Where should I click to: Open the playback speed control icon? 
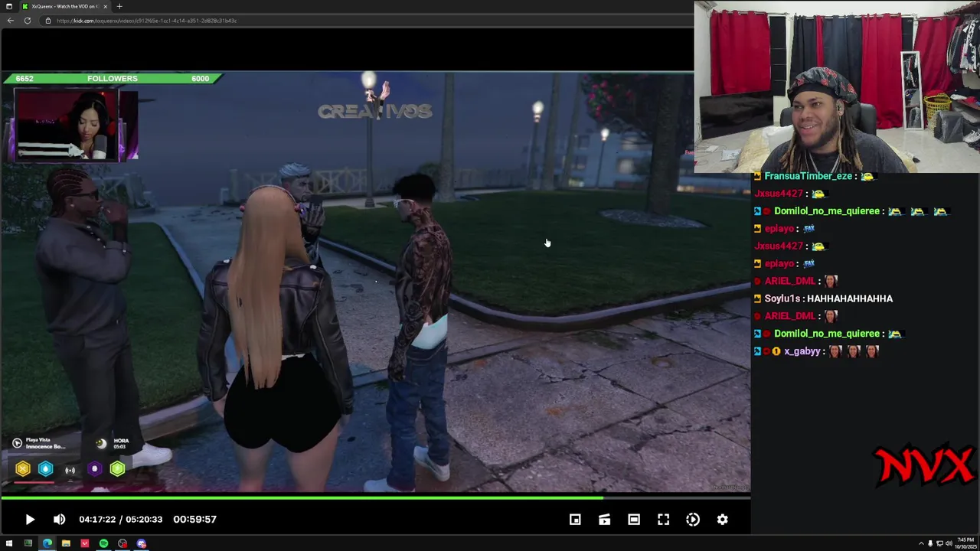click(693, 520)
